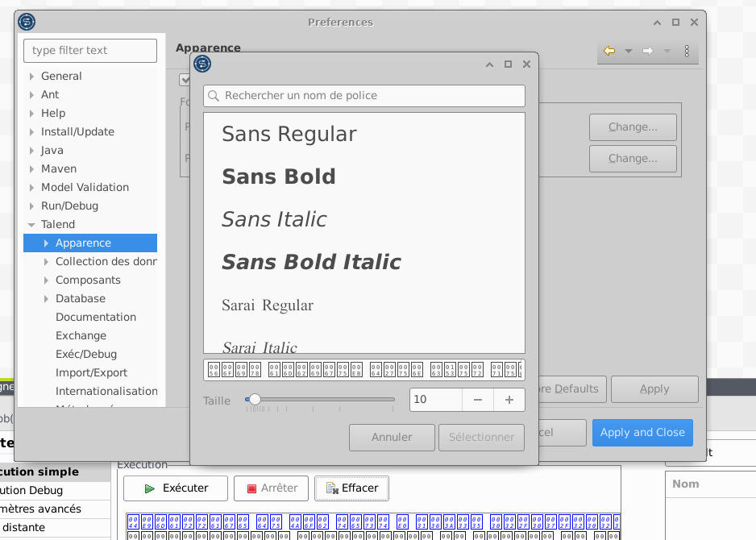
Task: Click the Talend logo in font dialog
Action: click(202, 64)
